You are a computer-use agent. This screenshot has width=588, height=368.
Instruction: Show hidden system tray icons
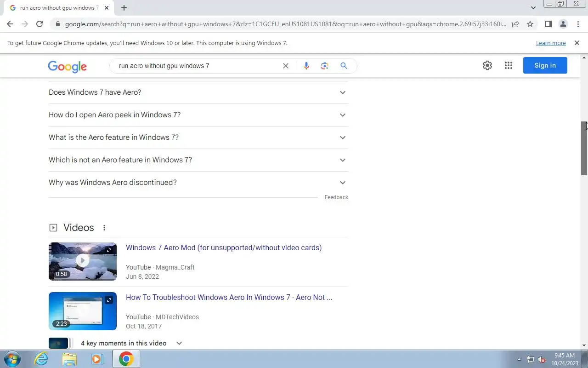(x=520, y=359)
